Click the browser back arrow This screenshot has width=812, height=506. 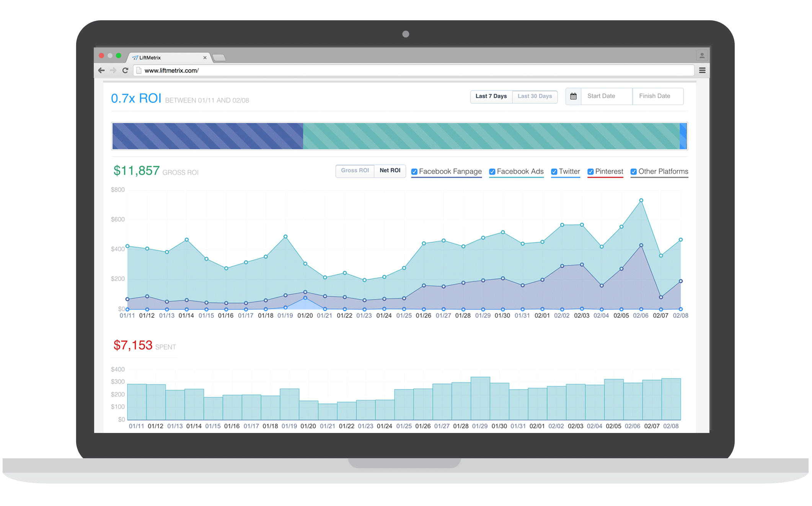[101, 70]
